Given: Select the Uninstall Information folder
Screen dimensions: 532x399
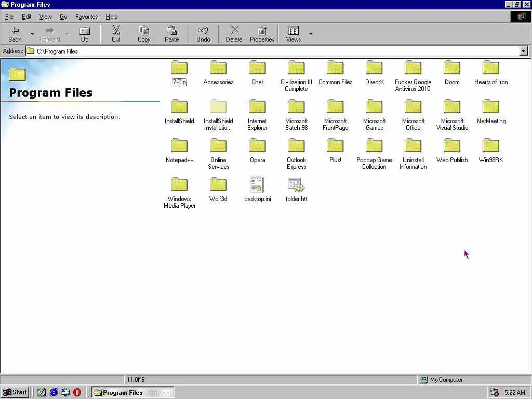Looking at the screenshot, I should [x=413, y=154].
